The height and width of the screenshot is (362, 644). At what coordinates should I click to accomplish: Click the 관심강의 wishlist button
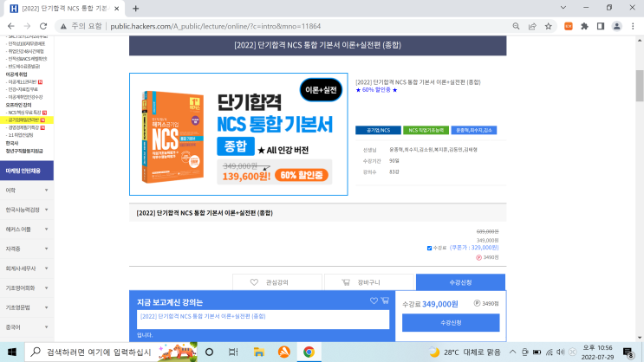point(277,282)
